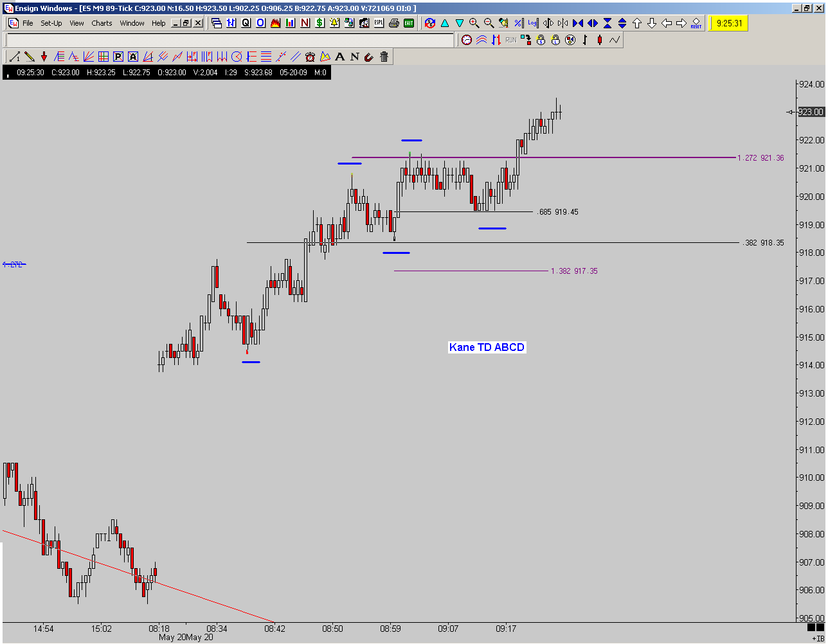
Task: Click the green EXIT button
Action: [x=409, y=23]
